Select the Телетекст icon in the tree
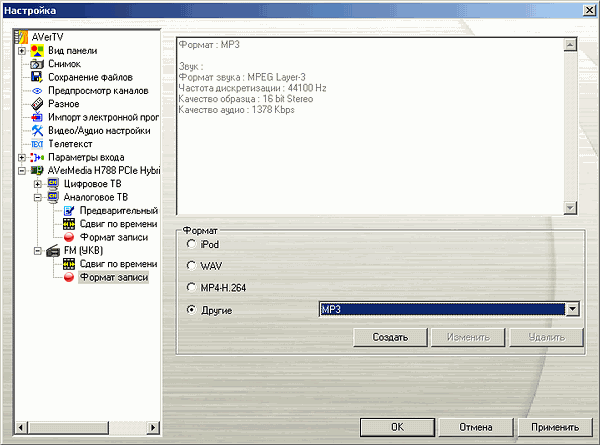 click(37, 144)
